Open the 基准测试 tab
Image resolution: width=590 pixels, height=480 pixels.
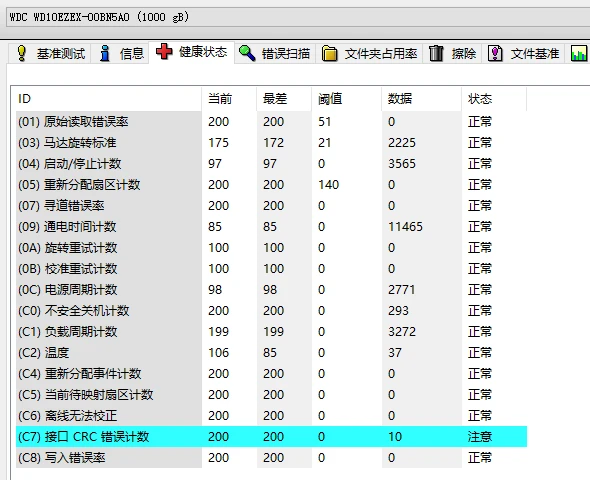50,53
